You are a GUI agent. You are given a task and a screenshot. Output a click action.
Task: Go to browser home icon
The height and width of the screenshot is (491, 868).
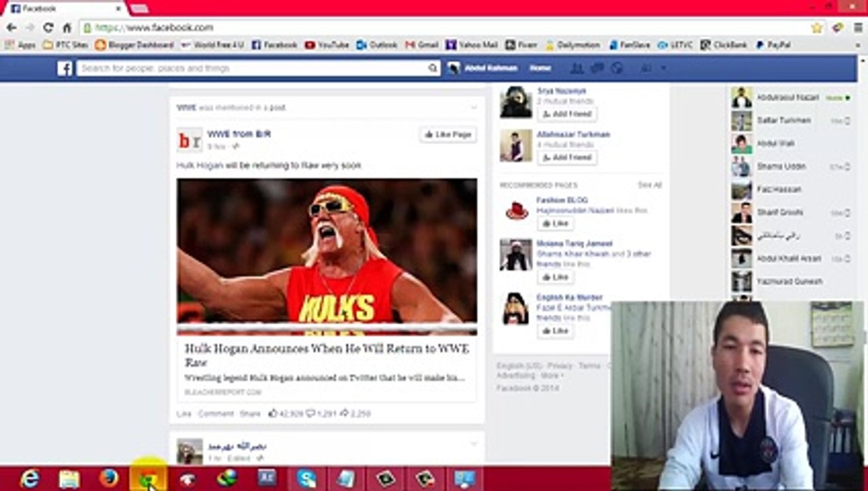click(67, 28)
